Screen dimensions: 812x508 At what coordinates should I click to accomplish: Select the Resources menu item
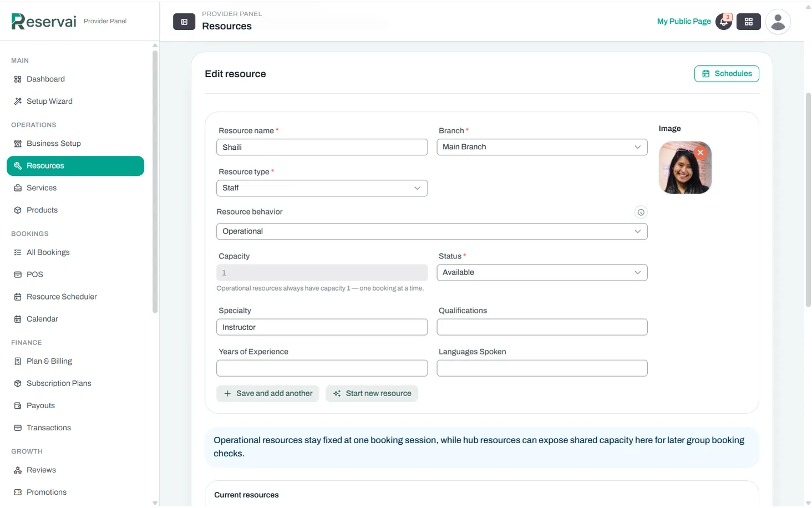click(x=75, y=166)
